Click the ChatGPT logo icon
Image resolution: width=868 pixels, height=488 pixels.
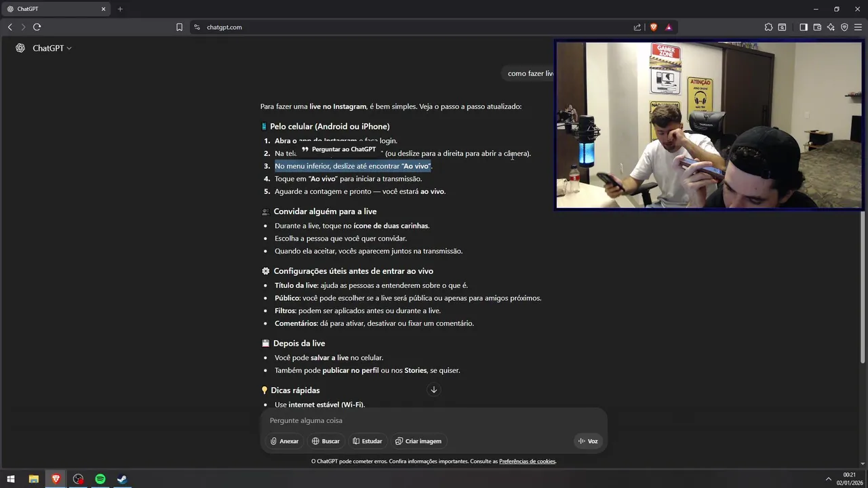click(x=20, y=48)
